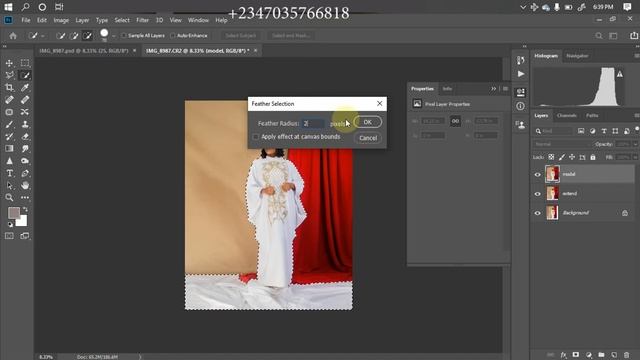
Task: Click the Home icon in options bar
Action: (13, 36)
